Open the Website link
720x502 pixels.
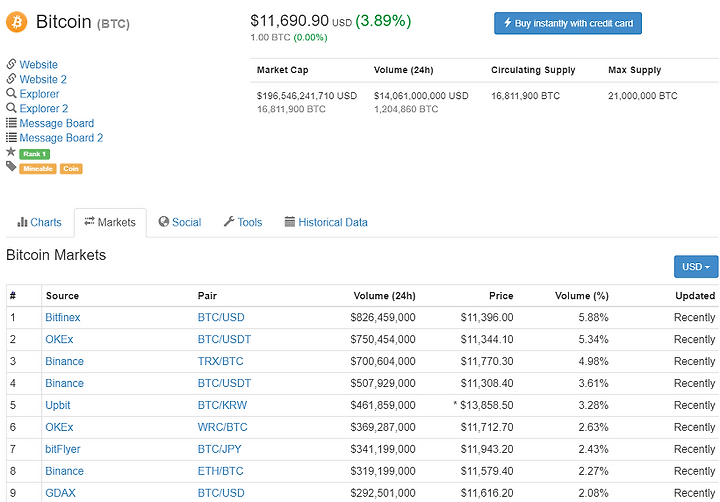(39, 64)
